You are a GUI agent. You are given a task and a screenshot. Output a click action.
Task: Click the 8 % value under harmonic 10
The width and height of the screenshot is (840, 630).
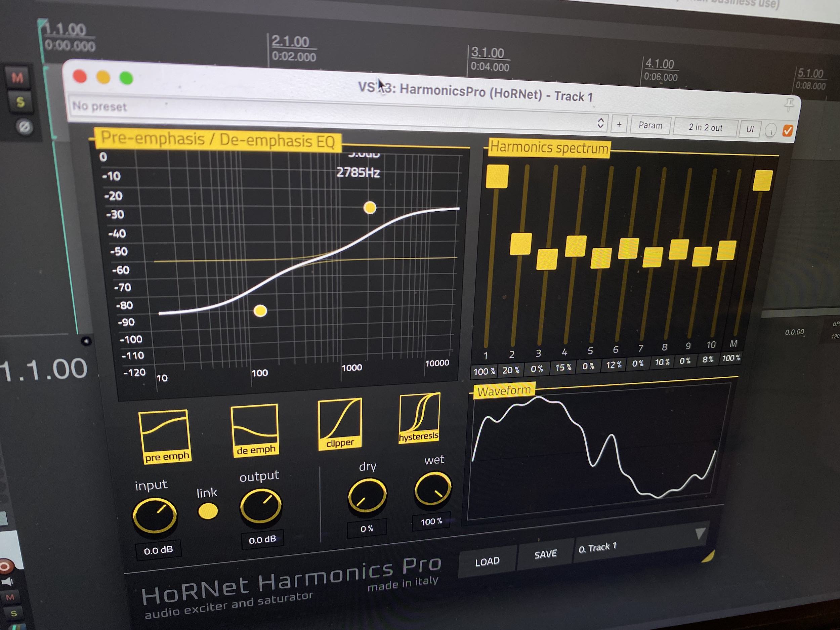708,360
